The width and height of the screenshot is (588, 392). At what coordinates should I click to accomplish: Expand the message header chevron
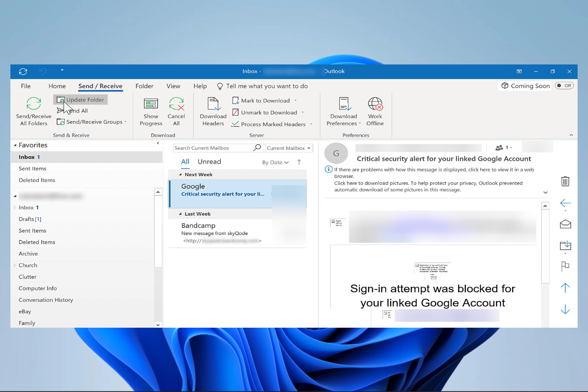545,193
